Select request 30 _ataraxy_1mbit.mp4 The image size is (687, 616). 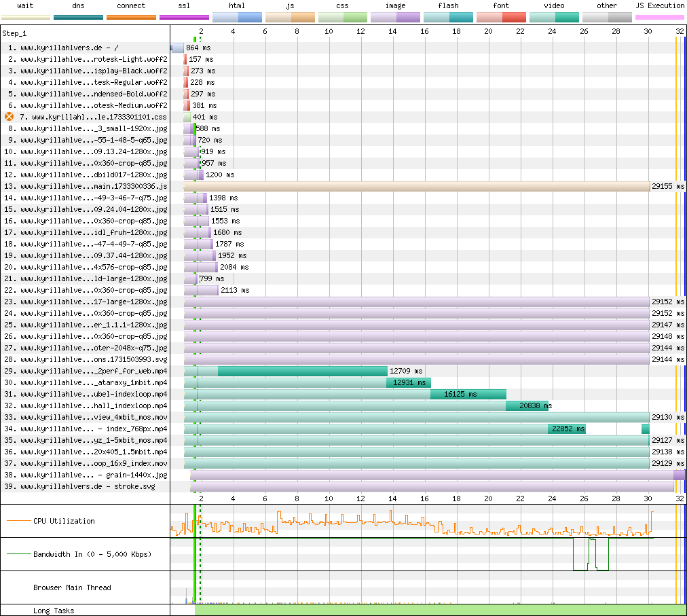tap(86, 382)
